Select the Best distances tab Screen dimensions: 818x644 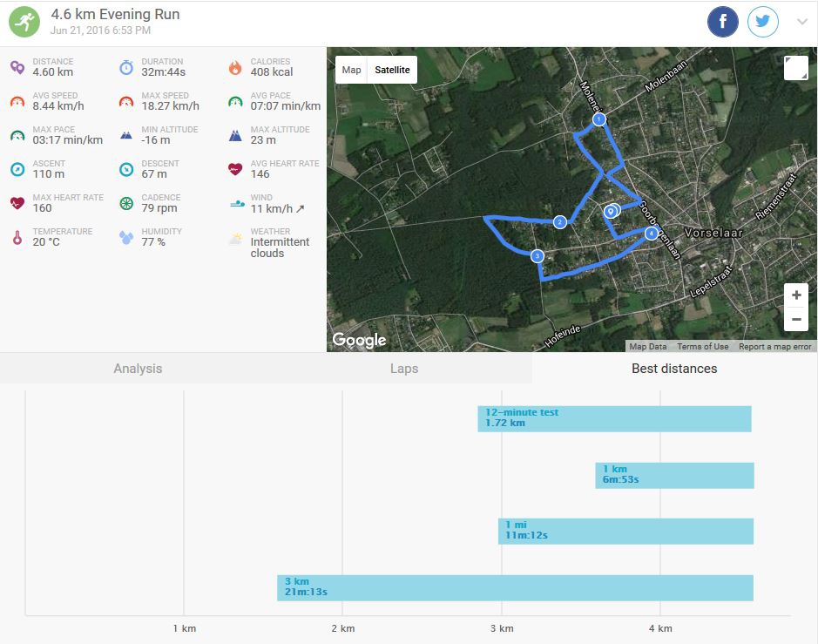pos(674,369)
